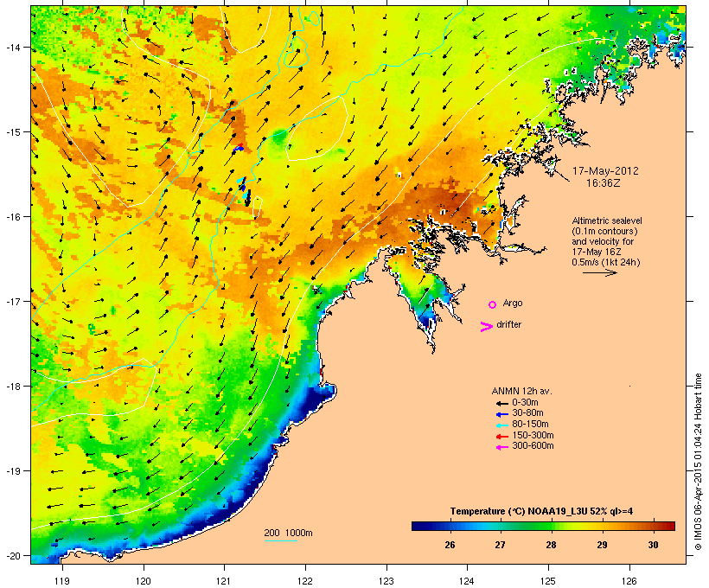Click the '300-600m' depth label
The image size is (709, 588).
[x=533, y=446]
